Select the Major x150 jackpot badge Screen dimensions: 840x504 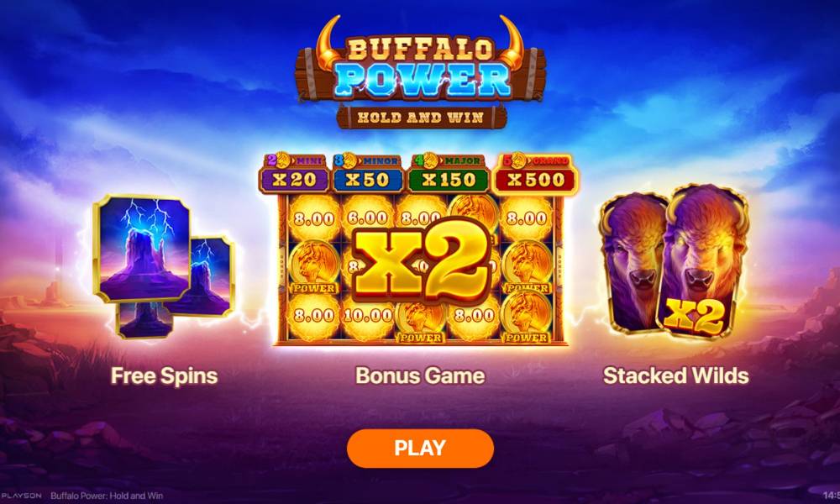[449, 173]
